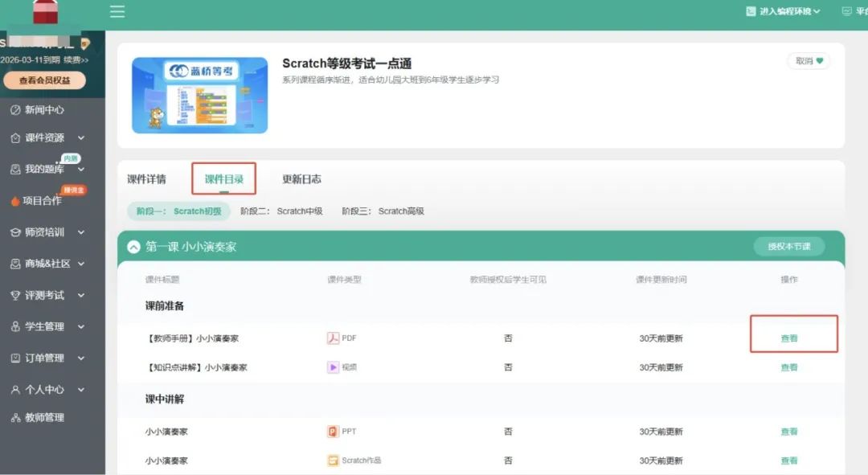868x475 pixels.
Task: Click the 个人中心 person icon
Action: click(x=15, y=390)
